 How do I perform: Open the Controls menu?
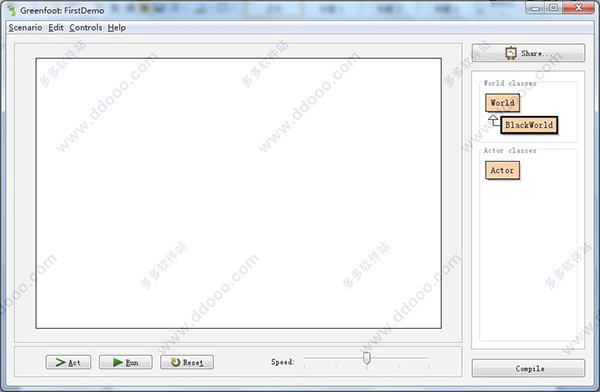click(86, 28)
